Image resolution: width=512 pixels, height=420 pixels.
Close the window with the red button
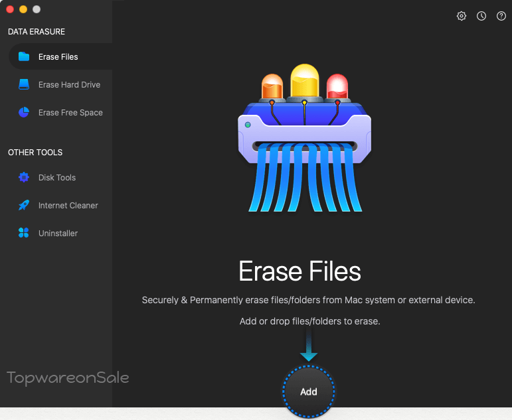click(x=10, y=9)
